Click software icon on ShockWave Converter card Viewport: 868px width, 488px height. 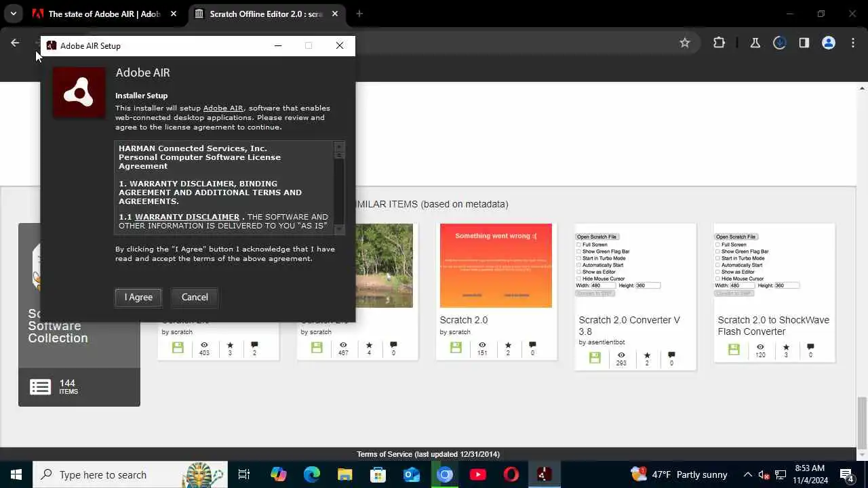click(x=734, y=350)
